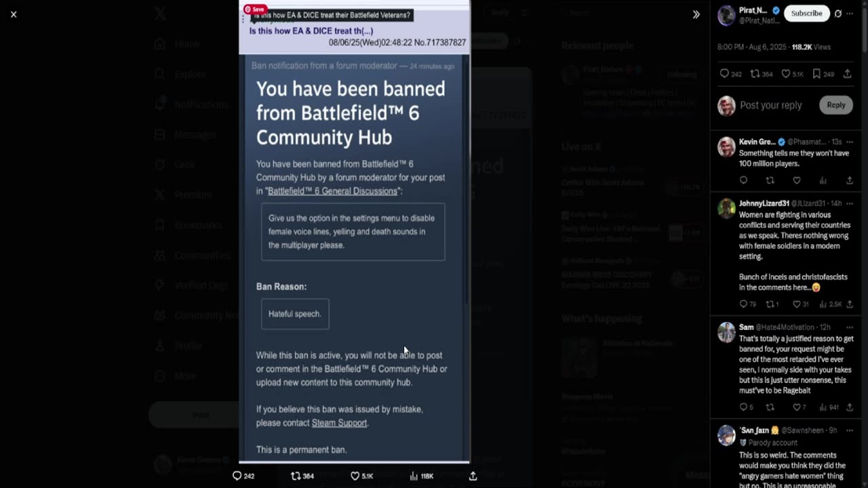Viewport: 868px width, 488px height.
Task: Collapse the reply sidebar using double chevrons
Action: (x=696, y=14)
